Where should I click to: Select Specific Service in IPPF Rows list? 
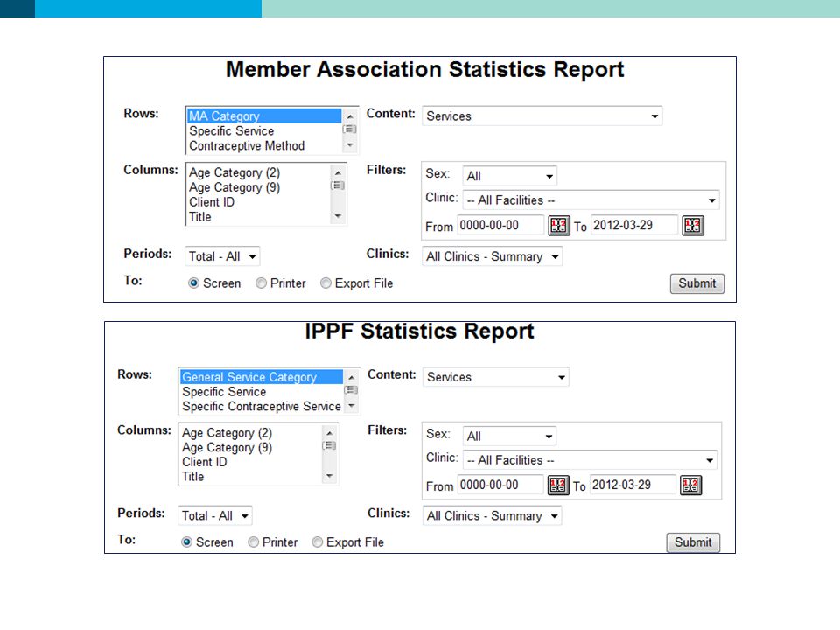tap(262, 392)
